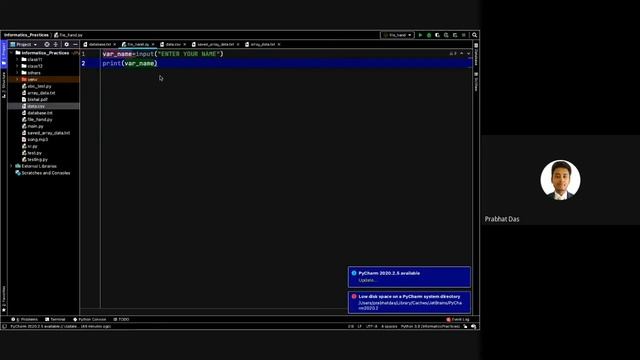Select abc_test.py in project tree
This screenshot has width=640, height=360.
[x=39, y=86]
